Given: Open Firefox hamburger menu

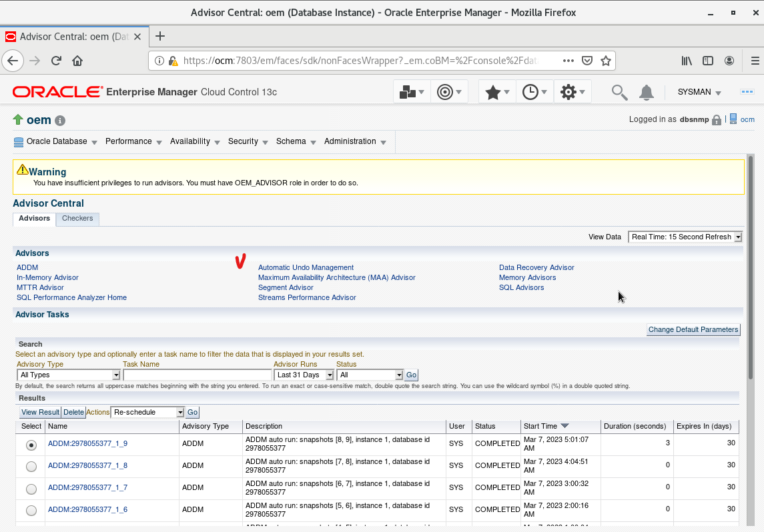Looking at the screenshot, I should [x=755, y=61].
